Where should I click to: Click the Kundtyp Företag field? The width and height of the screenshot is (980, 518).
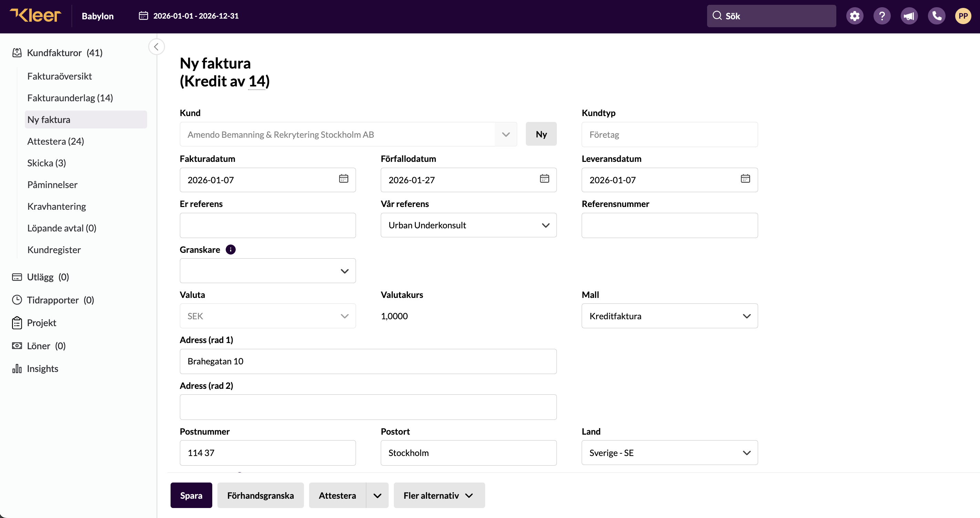point(670,135)
